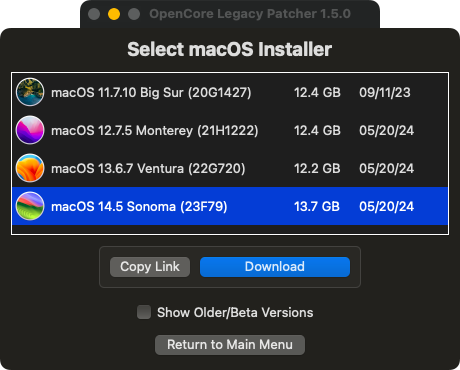This screenshot has width=460, height=370.
Task: Click the 13.7 GB size of Sonoma
Action: [x=317, y=206]
